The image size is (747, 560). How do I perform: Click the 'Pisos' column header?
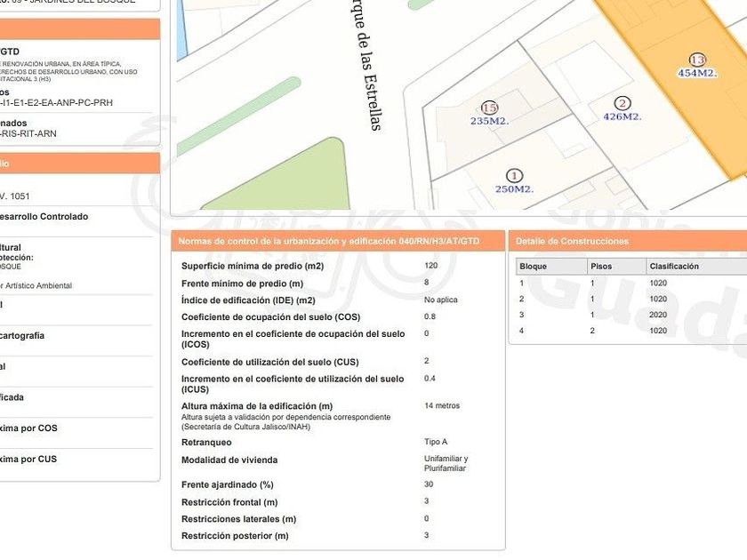(616, 266)
